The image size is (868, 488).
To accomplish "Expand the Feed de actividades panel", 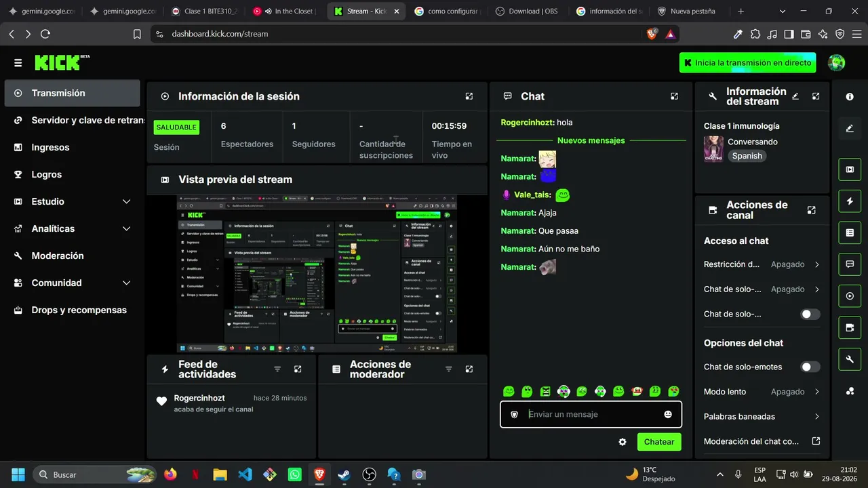I will click(x=298, y=369).
